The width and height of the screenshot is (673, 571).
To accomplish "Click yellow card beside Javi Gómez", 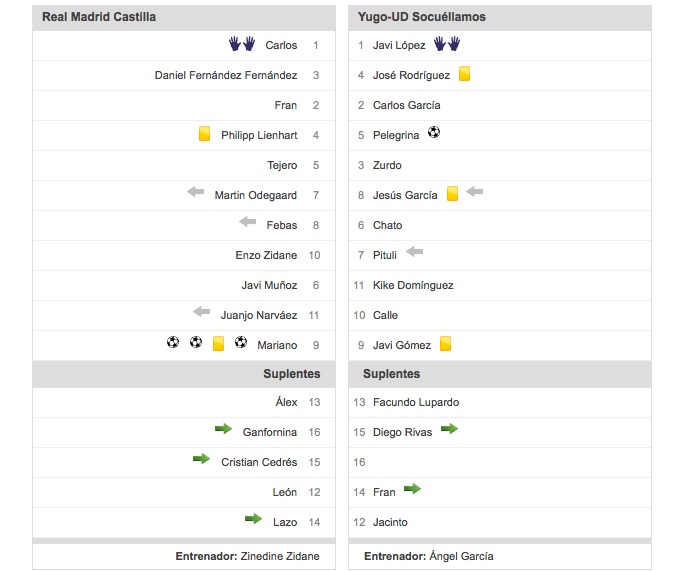I will (x=446, y=343).
